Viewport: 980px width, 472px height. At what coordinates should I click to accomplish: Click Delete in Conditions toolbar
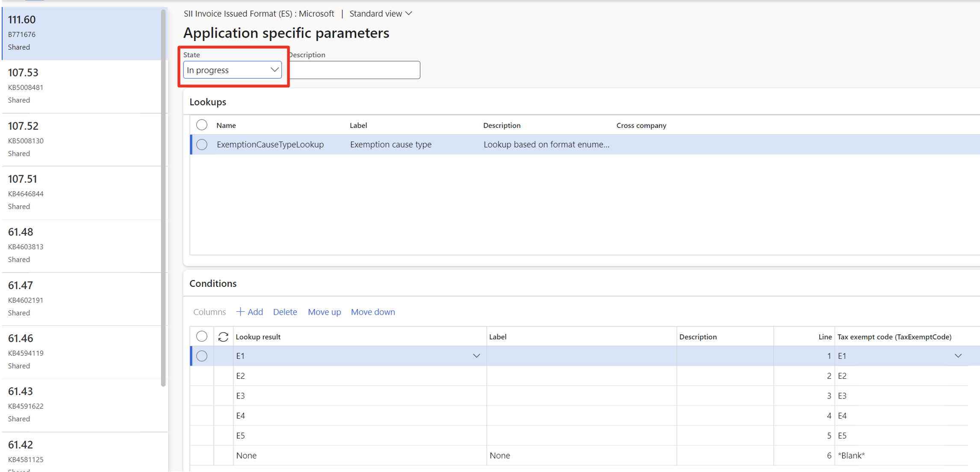tap(285, 312)
